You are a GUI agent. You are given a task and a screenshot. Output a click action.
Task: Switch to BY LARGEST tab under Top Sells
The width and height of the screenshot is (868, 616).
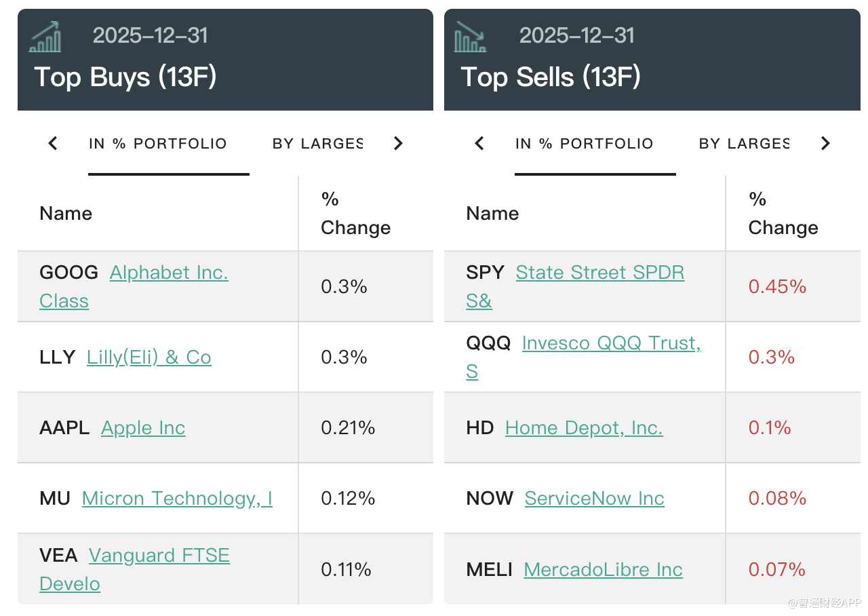click(744, 144)
